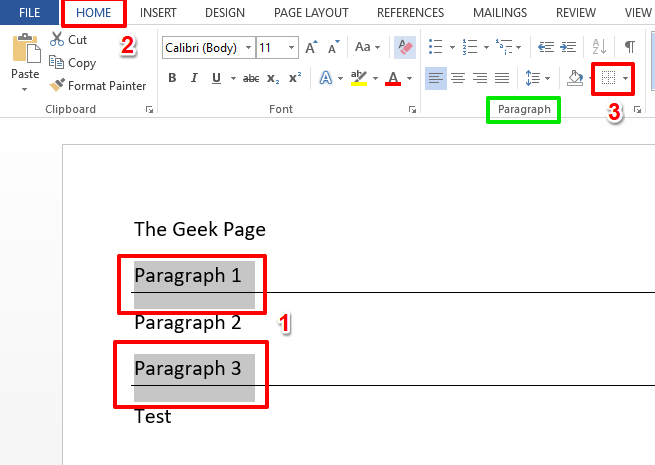Click the Decrease Indent icon

click(x=546, y=47)
